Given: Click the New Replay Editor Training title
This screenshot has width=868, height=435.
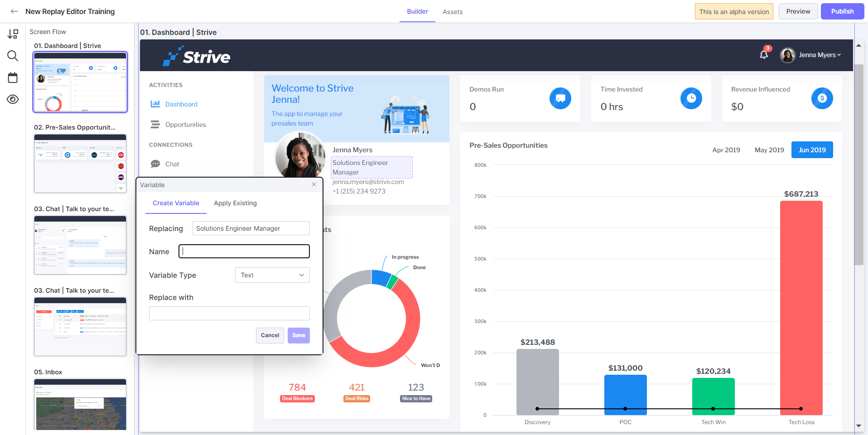Looking at the screenshot, I should click(70, 11).
